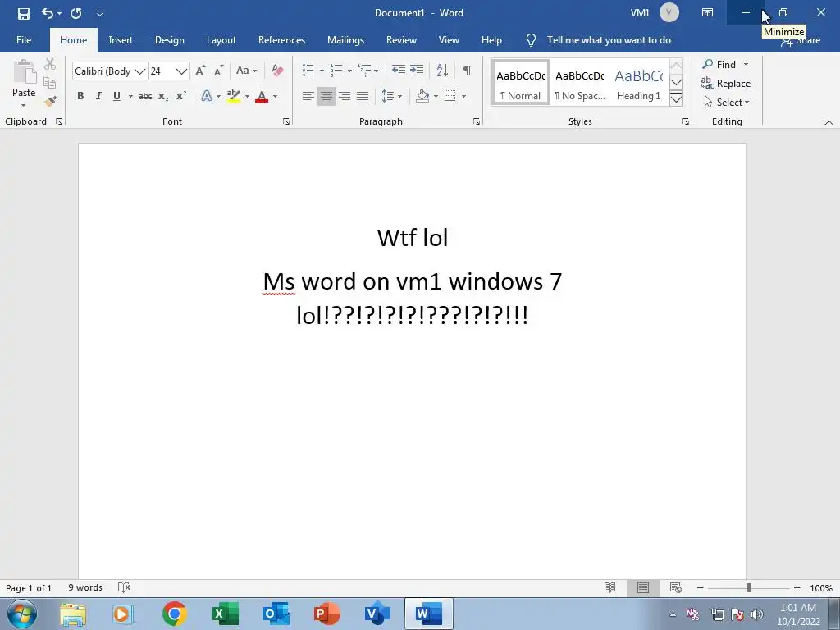Toggle Bold formatting

point(80,96)
